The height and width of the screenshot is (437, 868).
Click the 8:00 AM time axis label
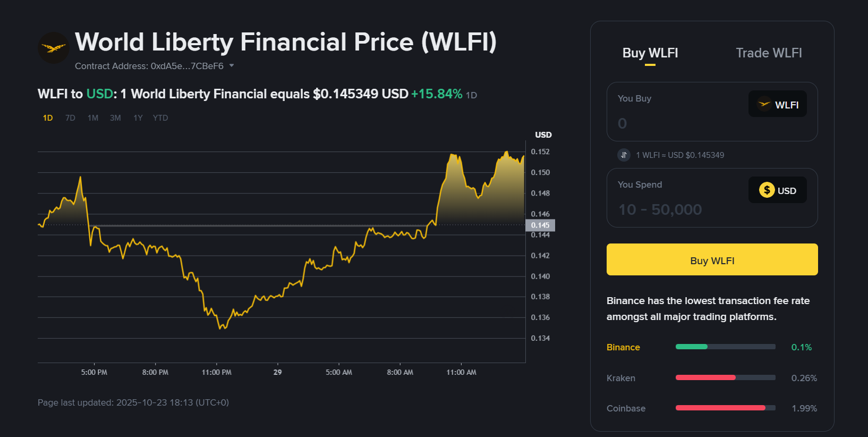click(400, 372)
